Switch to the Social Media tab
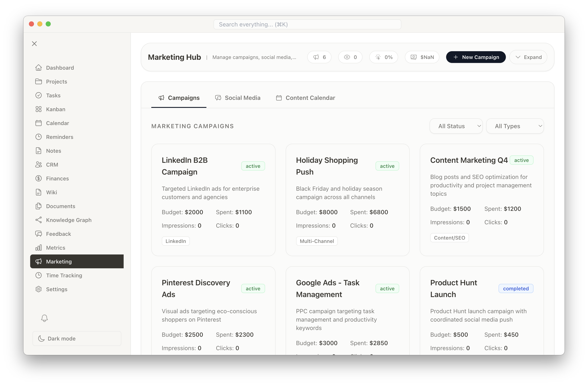Screen dimensions: 588x386 pos(238,98)
